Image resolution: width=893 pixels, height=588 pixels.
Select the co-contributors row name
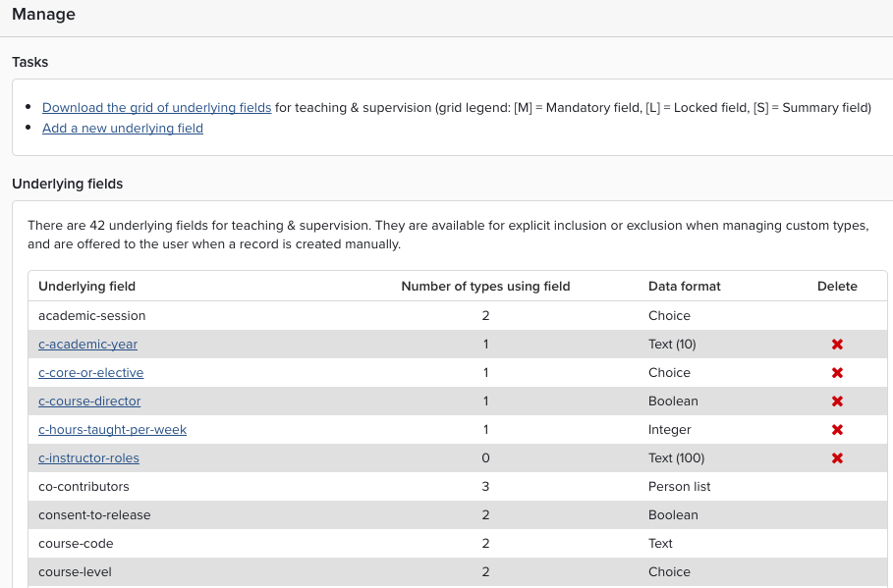pyautogui.click(x=84, y=487)
